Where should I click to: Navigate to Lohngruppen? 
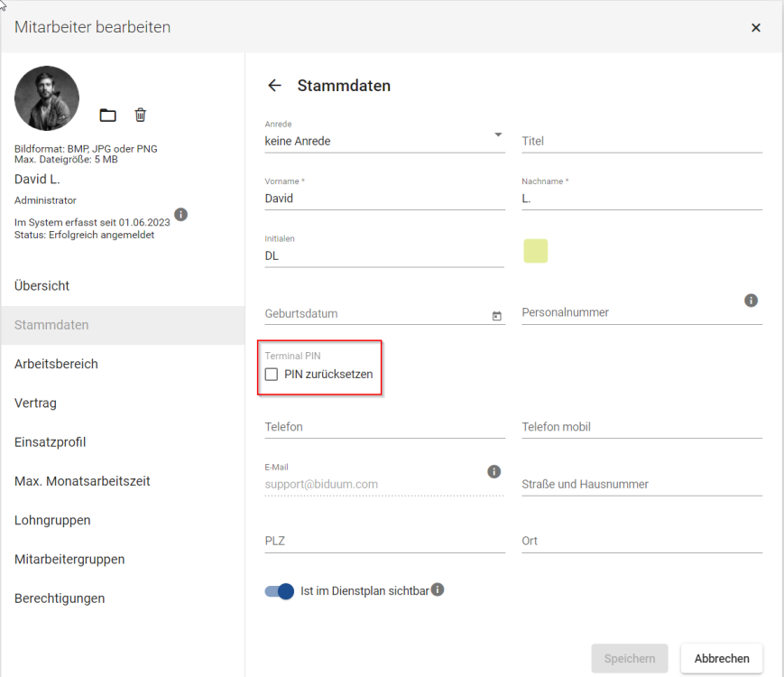point(123,520)
